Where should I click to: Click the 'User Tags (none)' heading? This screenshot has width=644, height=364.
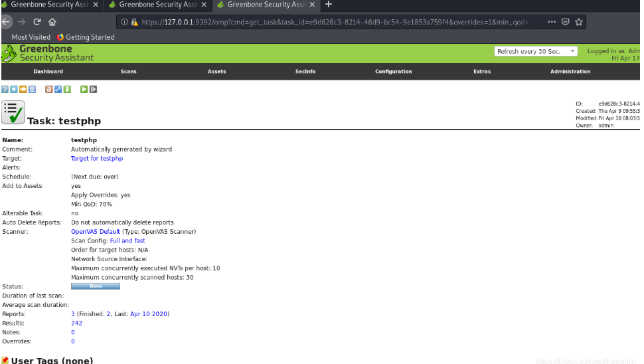click(x=52, y=360)
